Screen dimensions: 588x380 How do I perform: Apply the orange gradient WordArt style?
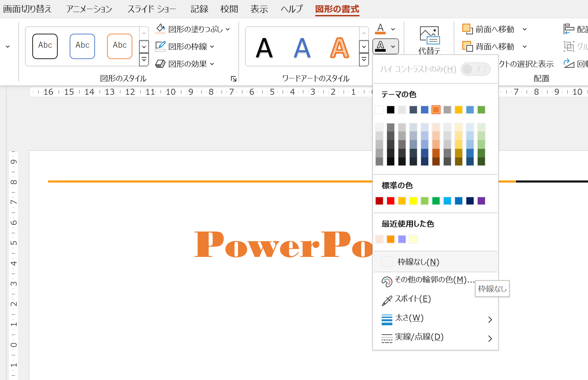(x=339, y=47)
